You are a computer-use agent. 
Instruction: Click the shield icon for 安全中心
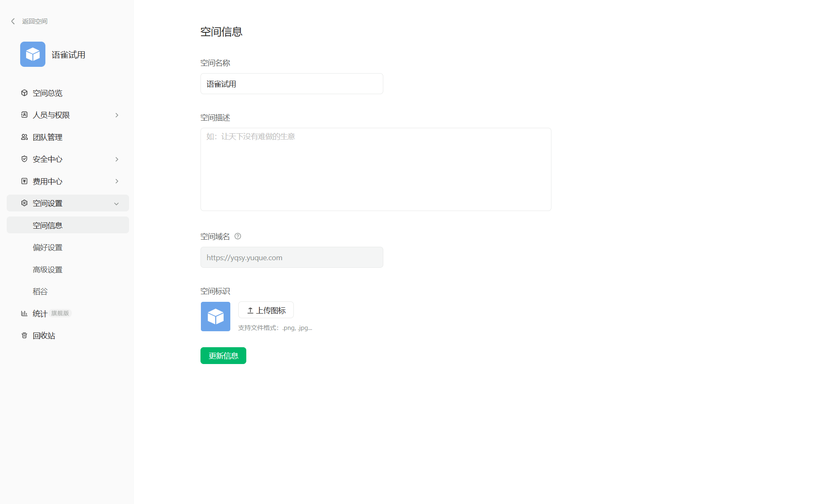[24, 159]
